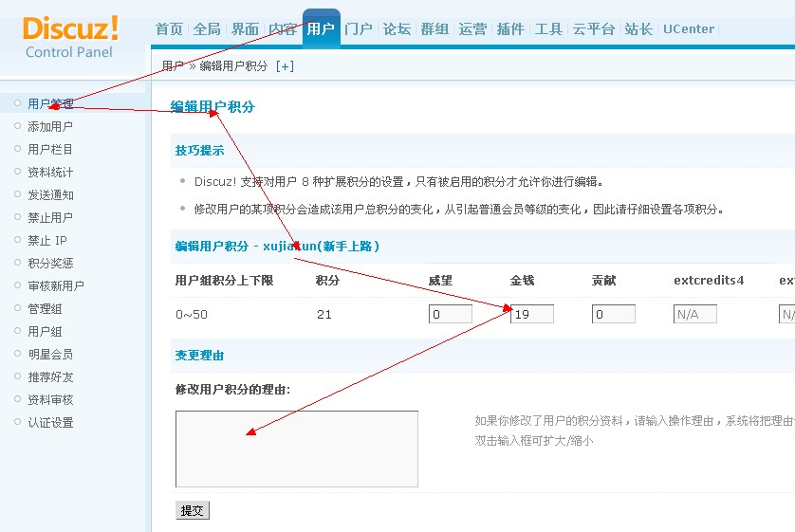Open 禁止用户 in the sidebar
This screenshot has height=532, width=795.
(50, 218)
